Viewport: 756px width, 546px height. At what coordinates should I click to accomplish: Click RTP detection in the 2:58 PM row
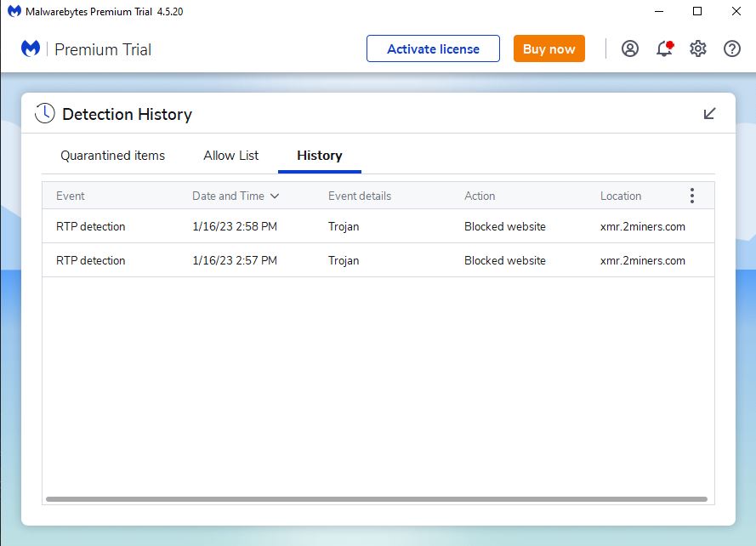[x=91, y=226]
